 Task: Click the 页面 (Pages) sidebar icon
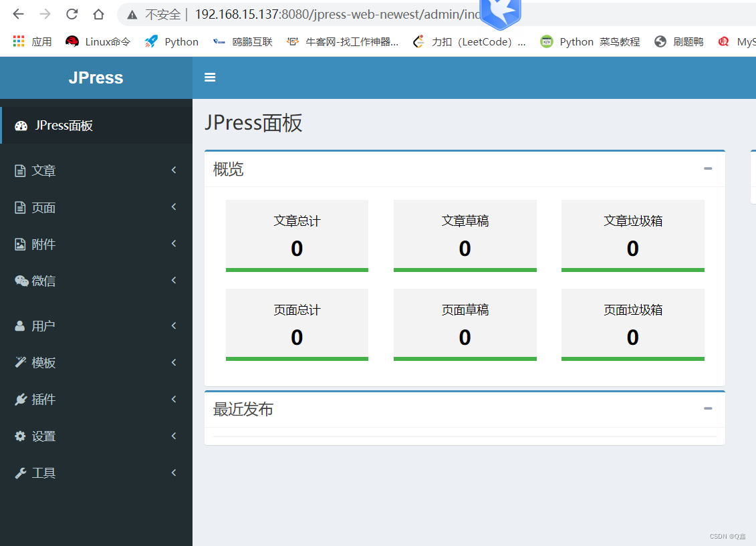(x=20, y=207)
